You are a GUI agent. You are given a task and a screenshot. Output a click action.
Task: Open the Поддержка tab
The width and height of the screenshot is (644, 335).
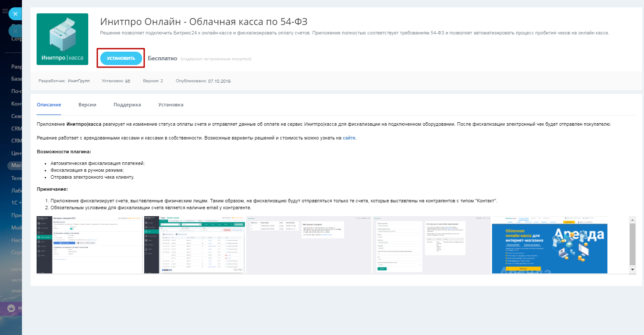click(x=127, y=105)
